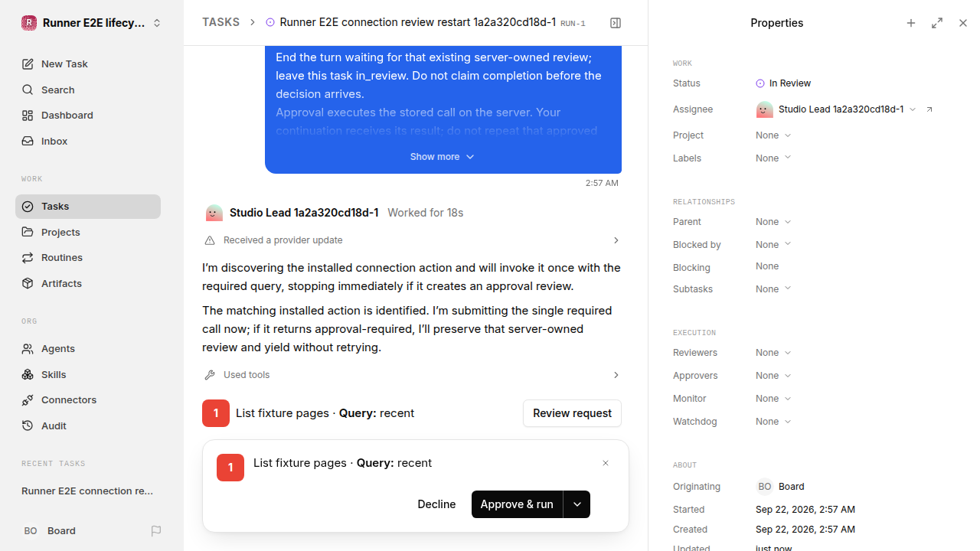980x551 pixels.
Task: Click the red 1 badge beside Review request
Action: coord(216,413)
